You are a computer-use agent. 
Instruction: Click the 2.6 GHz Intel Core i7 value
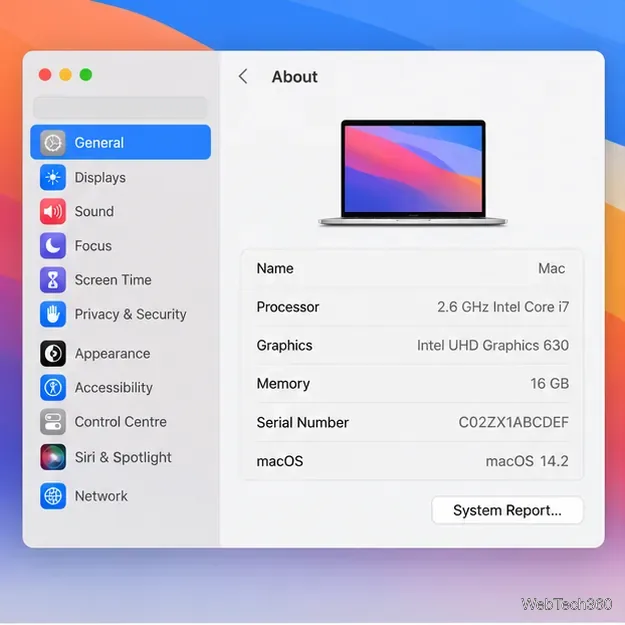(x=503, y=307)
